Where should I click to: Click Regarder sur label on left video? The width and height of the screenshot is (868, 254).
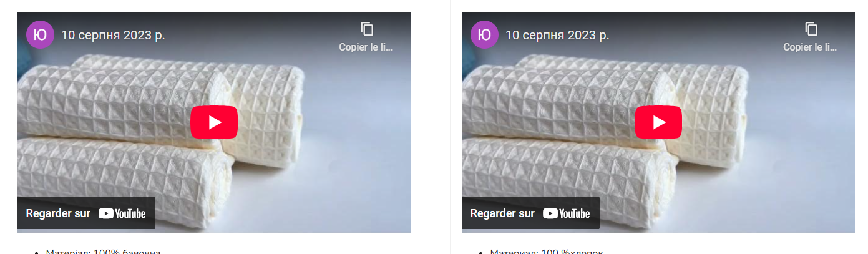pos(58,213)
